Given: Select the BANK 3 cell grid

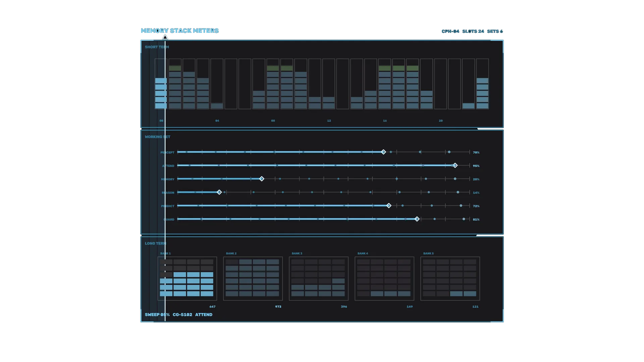Looking at the screenshot, I should coord(319,279).
